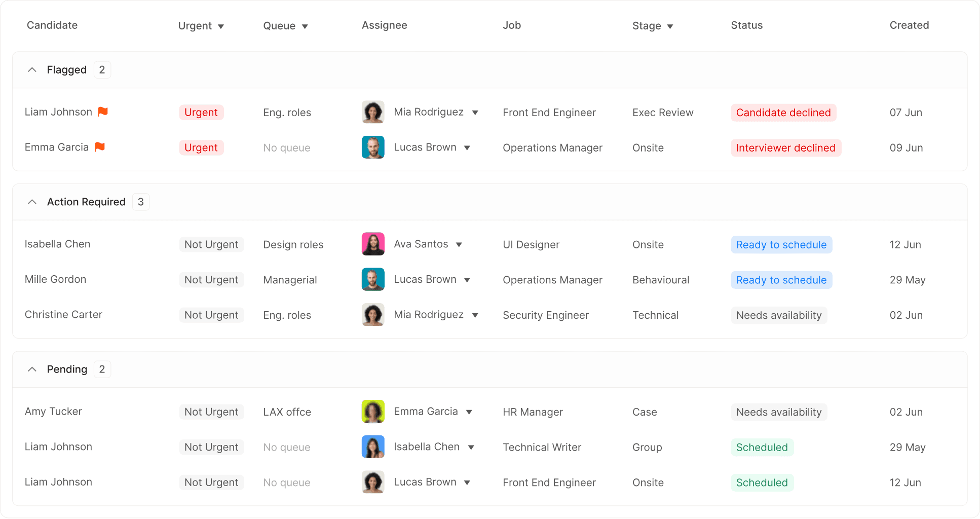Click the Urgent badge on Emma Garcia's row

pyautogui.click(x=201, y=147)
